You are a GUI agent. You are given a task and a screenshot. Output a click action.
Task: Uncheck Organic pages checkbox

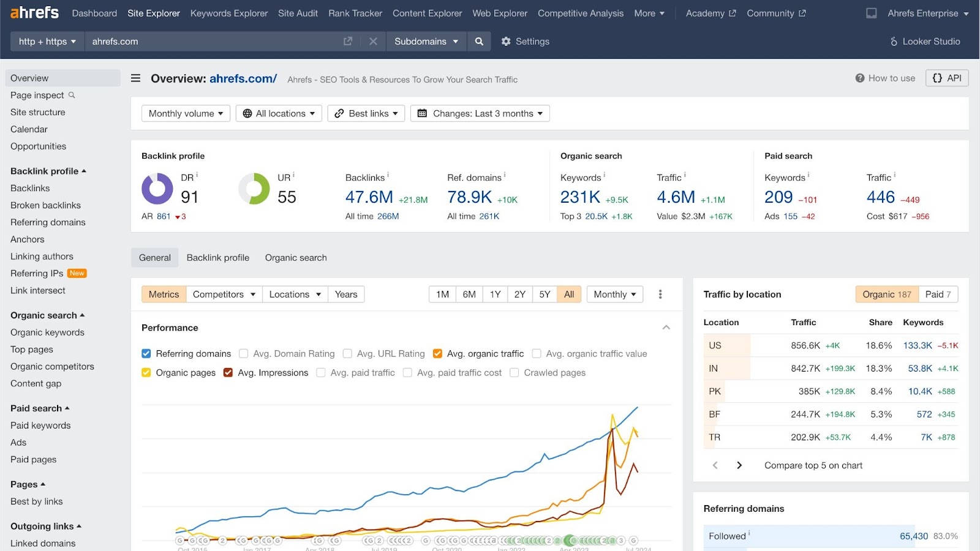[146, 372]
